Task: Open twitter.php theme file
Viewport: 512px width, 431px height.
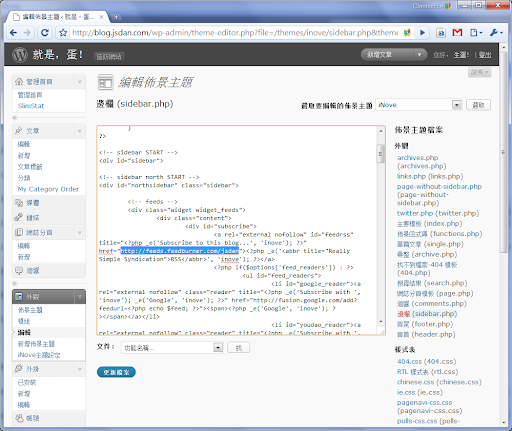Action: click(414, 213)
